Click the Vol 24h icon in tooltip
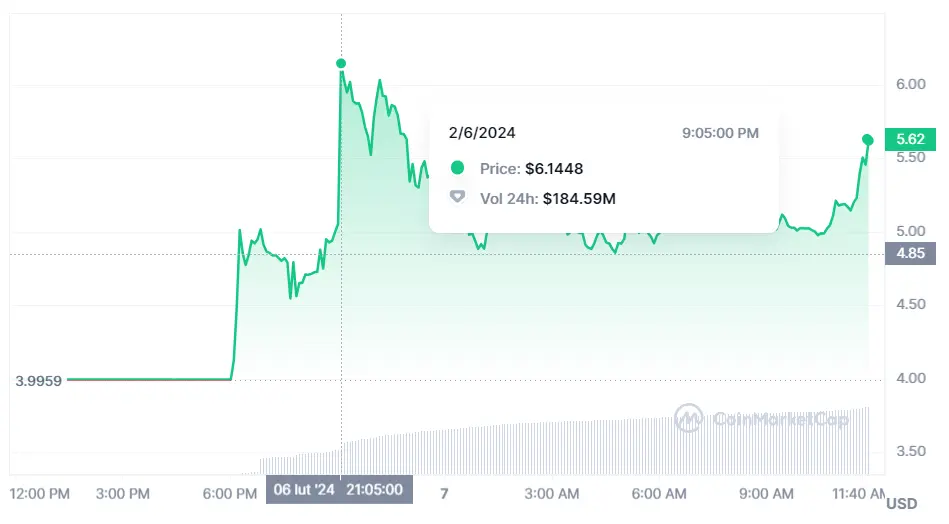Screen dimensions: 949x524 (458, 198)
